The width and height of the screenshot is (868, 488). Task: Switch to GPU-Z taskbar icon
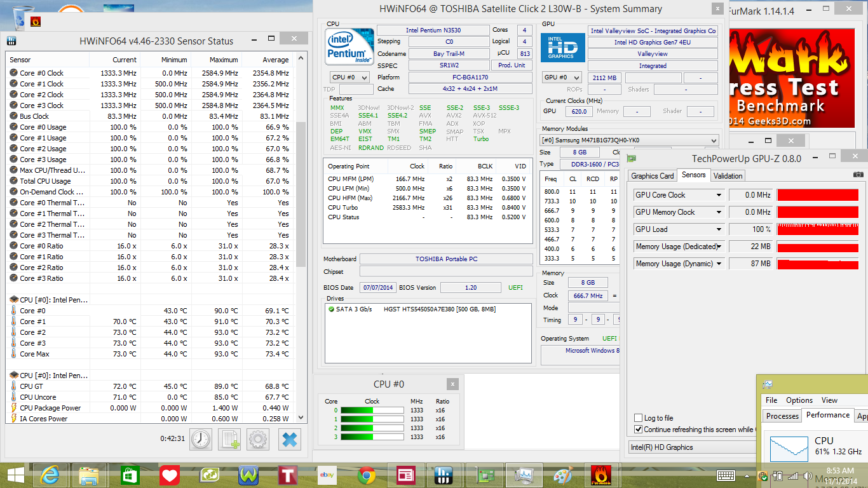pyautogui.click(x=484, y=475)
